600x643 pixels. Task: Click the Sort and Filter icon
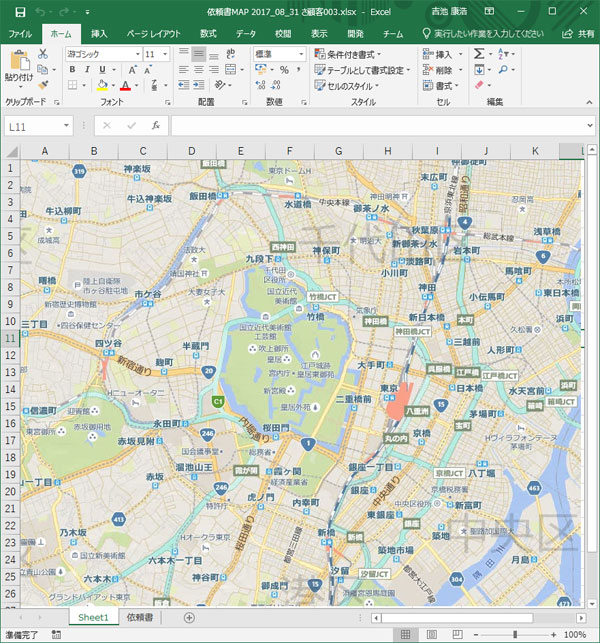tap(503, 54)
